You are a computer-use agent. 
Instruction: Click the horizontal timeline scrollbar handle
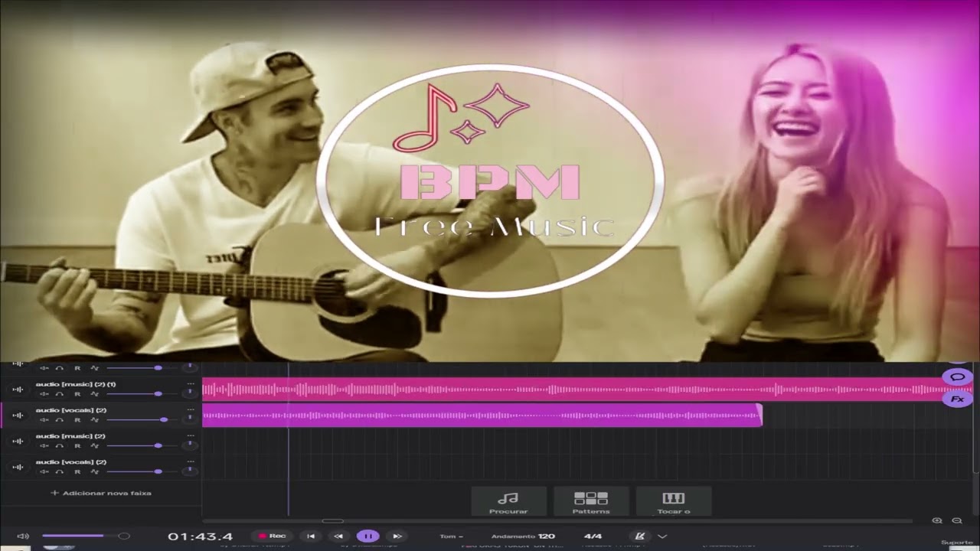[x=332, y=521]
